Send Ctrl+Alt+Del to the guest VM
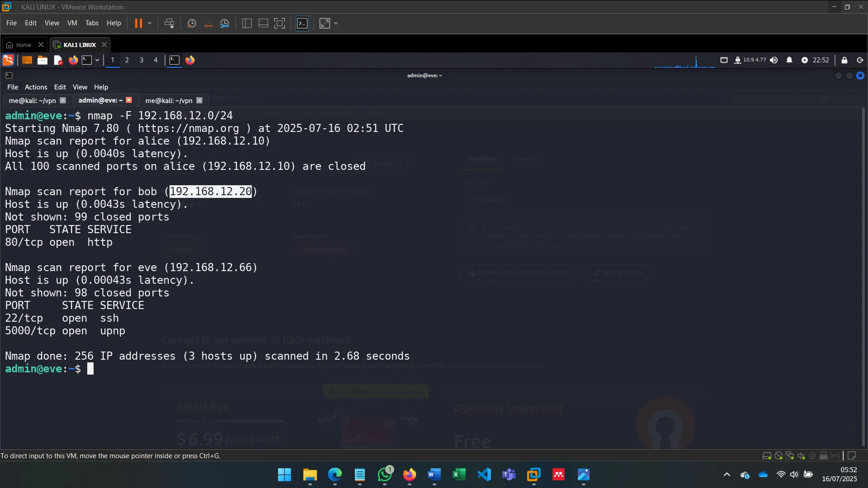 pyautogui.click(x=169, y=23)
